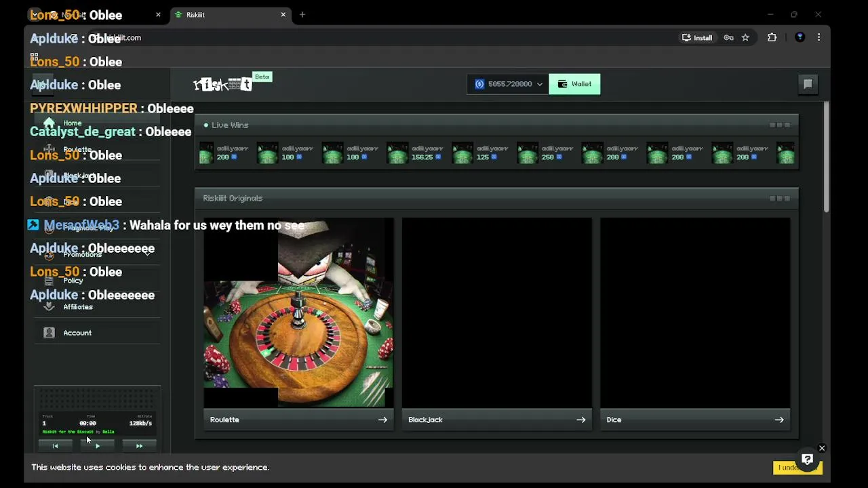Image resolution: width=868 pixels, height=488 pixels.
Task: Bookmark this page with the star icon
Action: click(x=745, y=37)
